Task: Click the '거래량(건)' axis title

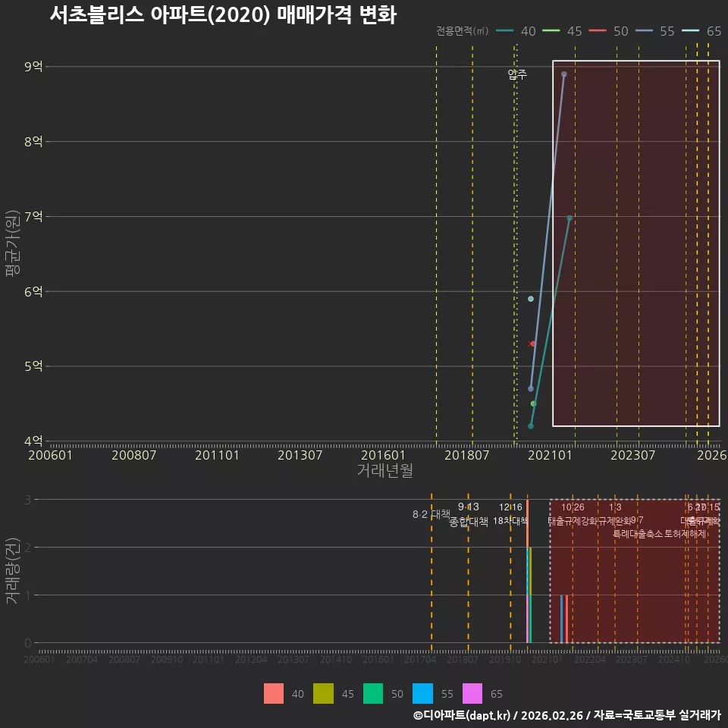Action: (x=13, y=570)
